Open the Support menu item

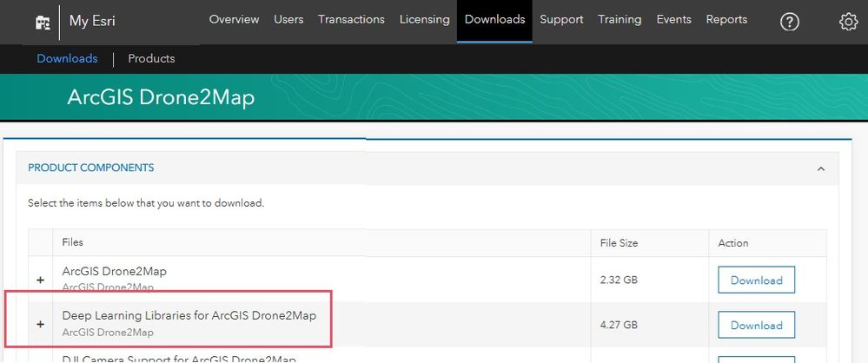(561, 19)
